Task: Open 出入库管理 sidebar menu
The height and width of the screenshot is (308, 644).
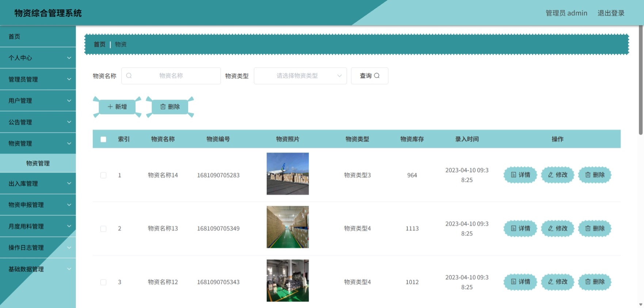Action: [38, 183]
